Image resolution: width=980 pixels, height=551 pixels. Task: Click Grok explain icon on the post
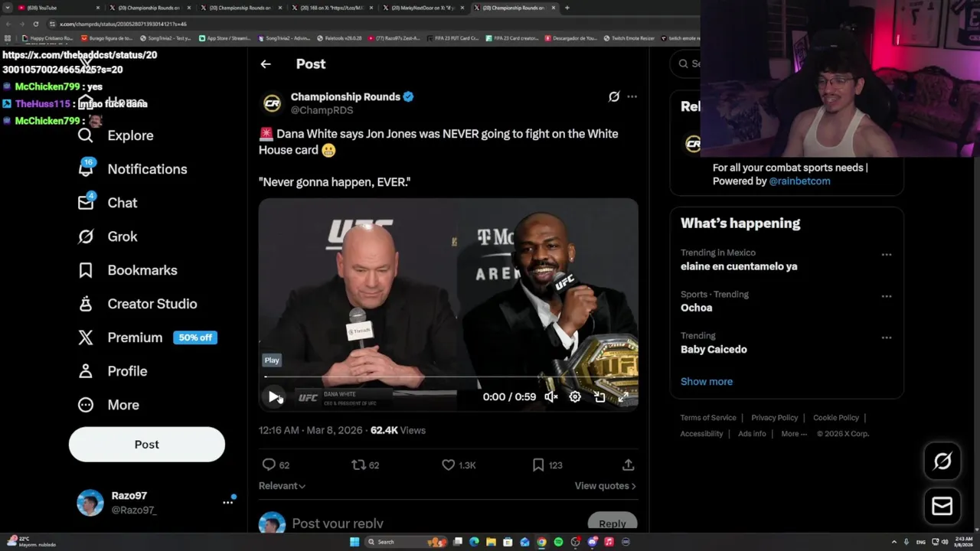pos(613,96)
